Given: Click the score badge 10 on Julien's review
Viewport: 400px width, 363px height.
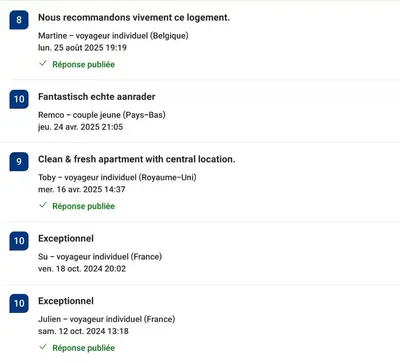Looking at the screenshot, I should (19, 303).
